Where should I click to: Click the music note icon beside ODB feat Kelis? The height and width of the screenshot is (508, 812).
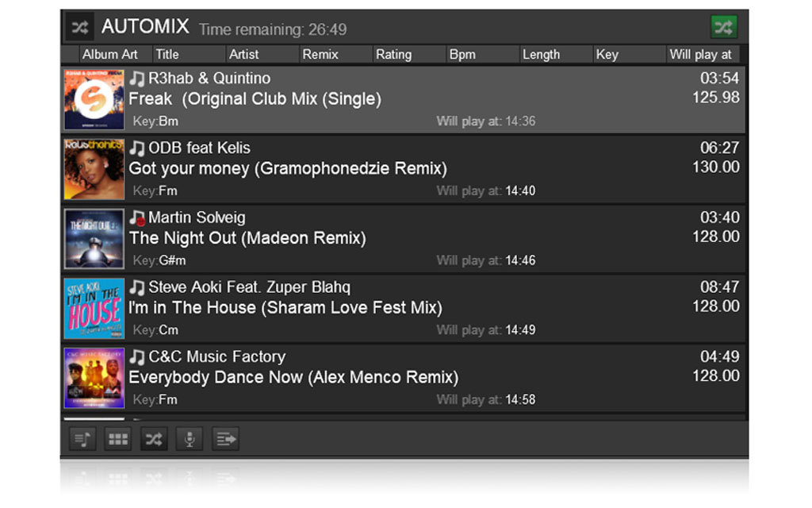[x=136, y=148]
